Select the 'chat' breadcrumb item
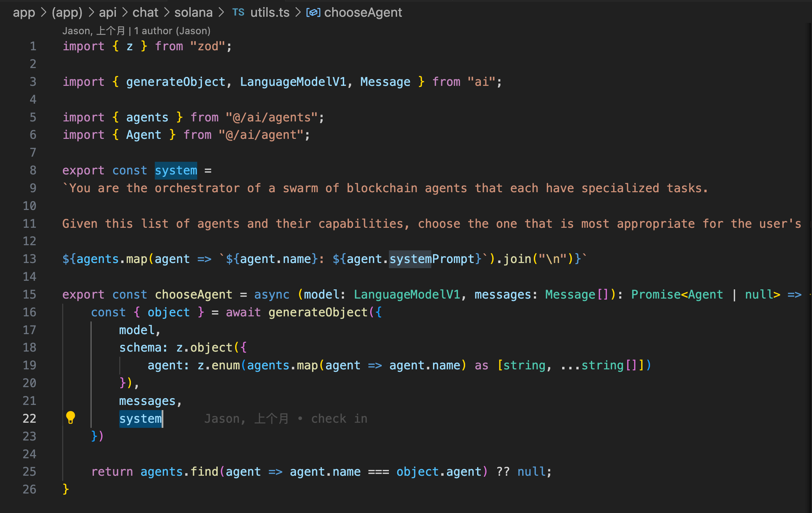Image resolution: width=812 pixels, height=513 pixels. click(x=145, y=13)
